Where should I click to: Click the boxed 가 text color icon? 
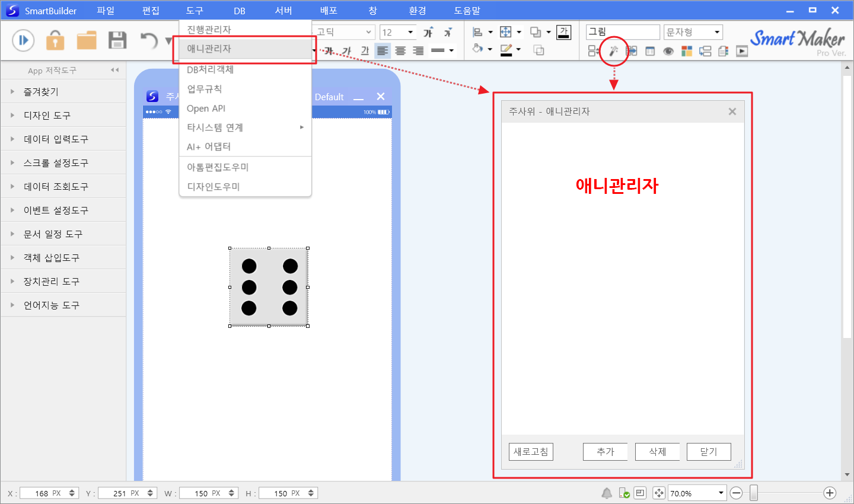[563, 32]
